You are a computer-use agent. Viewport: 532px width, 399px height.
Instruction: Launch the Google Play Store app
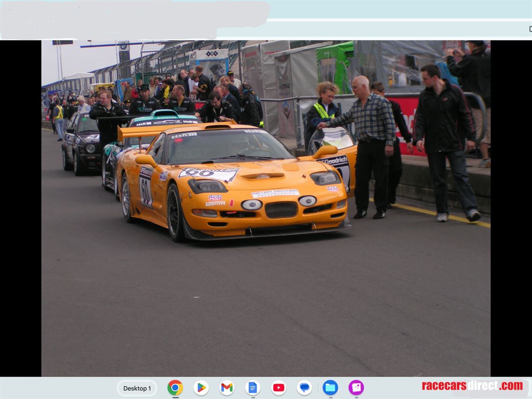point(201,388)
